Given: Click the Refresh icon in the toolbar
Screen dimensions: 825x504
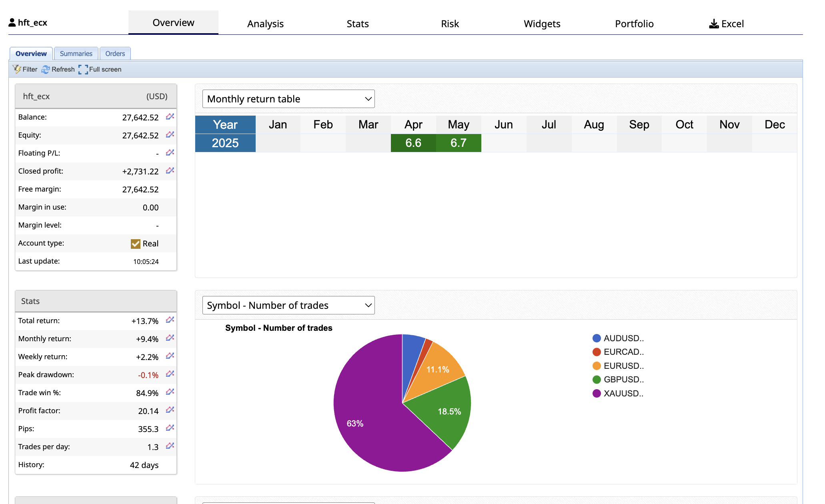Looking at the screenshot, I should pyautogui.click(x=46, y=70).
